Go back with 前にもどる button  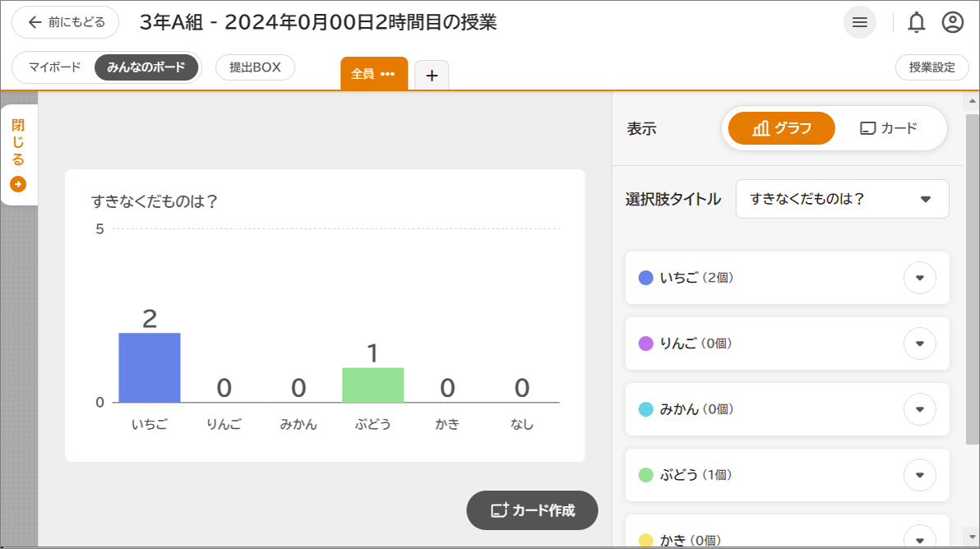(x=66, y=22)
